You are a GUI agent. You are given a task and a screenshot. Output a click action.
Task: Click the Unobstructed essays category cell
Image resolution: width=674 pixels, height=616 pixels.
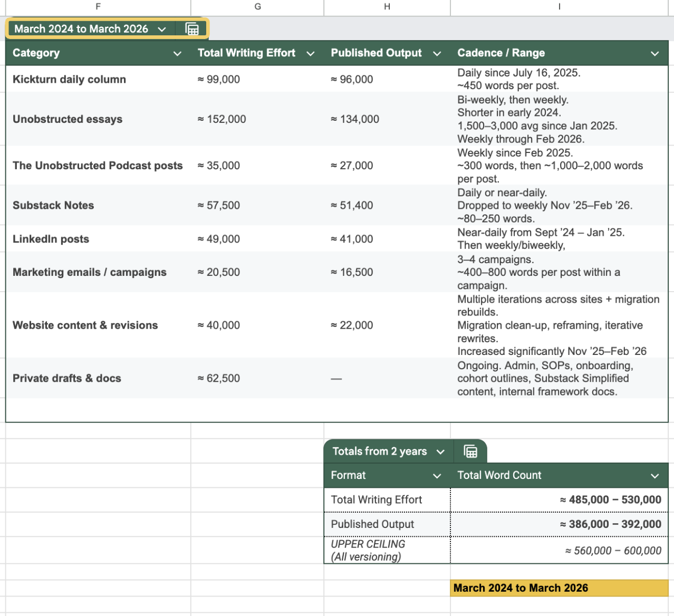point(68,119)
